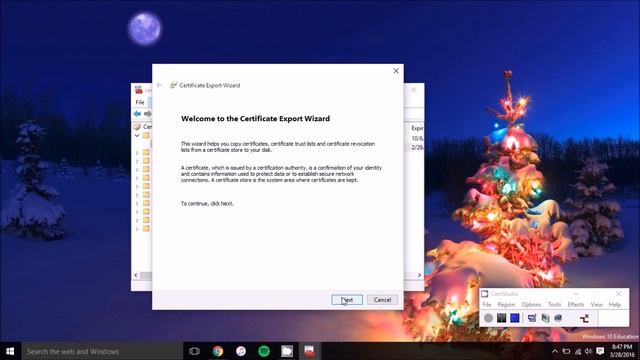Click the battery icon in the system tray

[566, 351]
